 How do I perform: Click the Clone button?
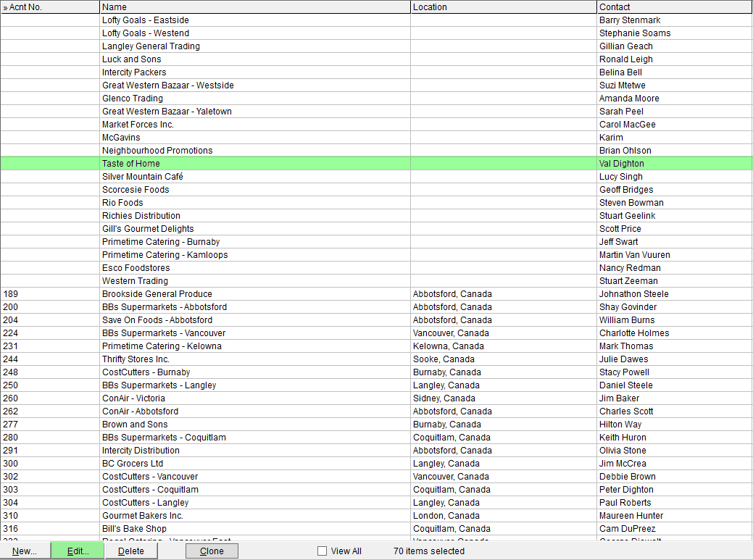212,551
